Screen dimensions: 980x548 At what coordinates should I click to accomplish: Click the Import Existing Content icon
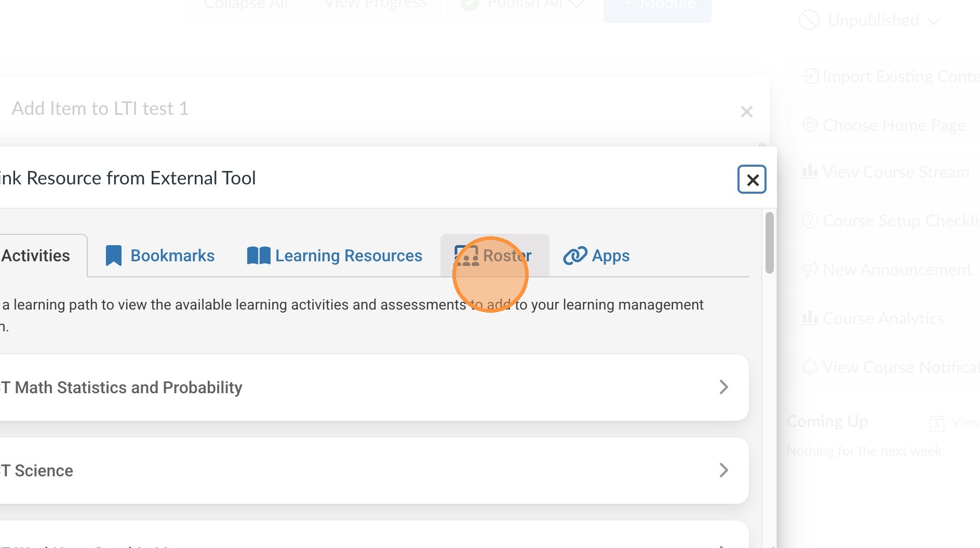point(810,76)
